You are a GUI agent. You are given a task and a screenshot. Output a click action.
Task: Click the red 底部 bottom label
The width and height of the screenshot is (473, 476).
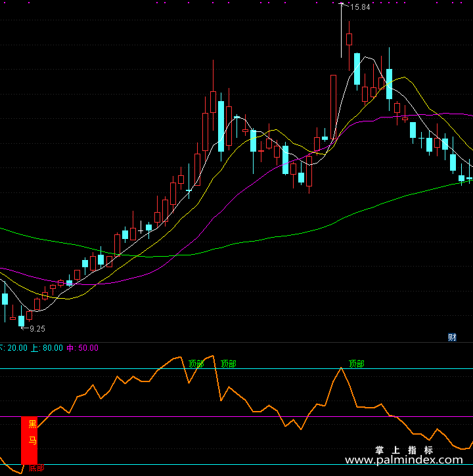[x=36, y=468]
